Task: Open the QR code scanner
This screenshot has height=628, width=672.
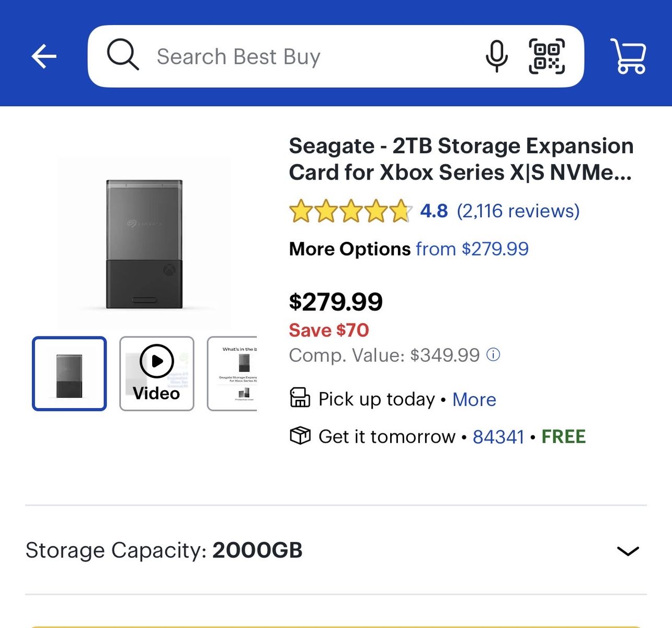Action: coord(546,56)
